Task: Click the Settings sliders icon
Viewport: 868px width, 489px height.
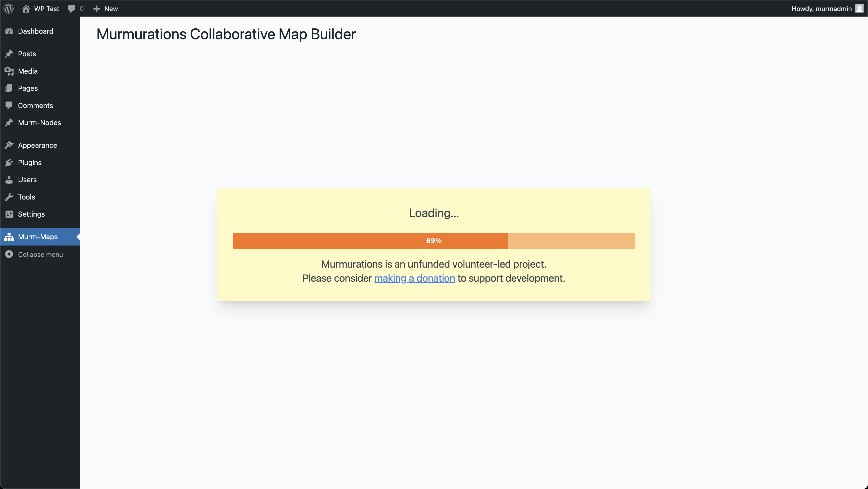Action: pos(9,214)
